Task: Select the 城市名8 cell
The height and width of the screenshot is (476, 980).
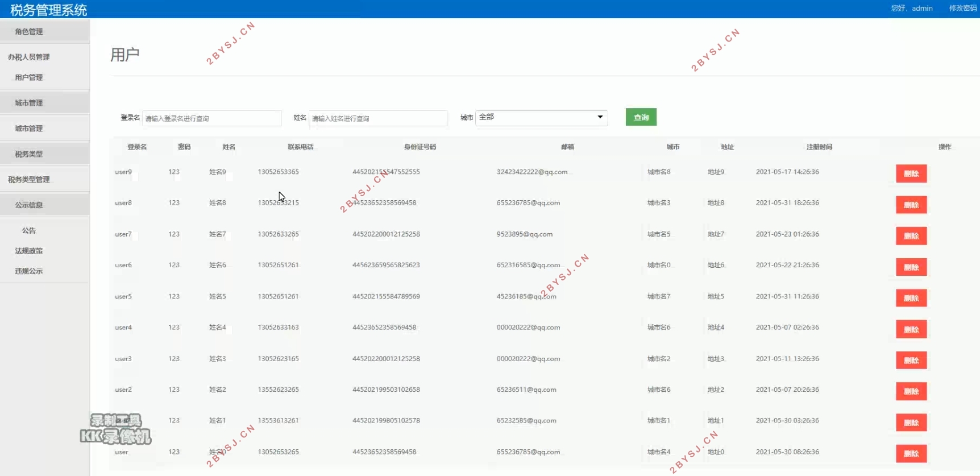Action: coord(659,172)
